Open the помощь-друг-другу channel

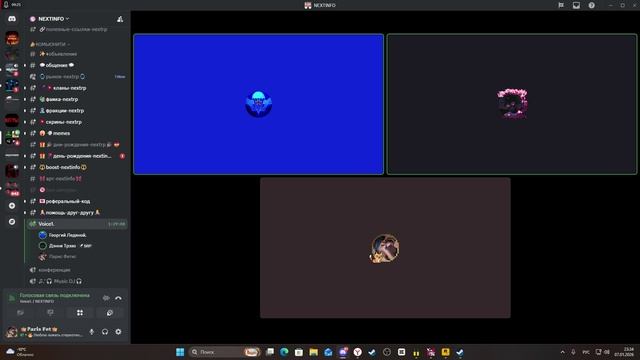pos(69,213)
